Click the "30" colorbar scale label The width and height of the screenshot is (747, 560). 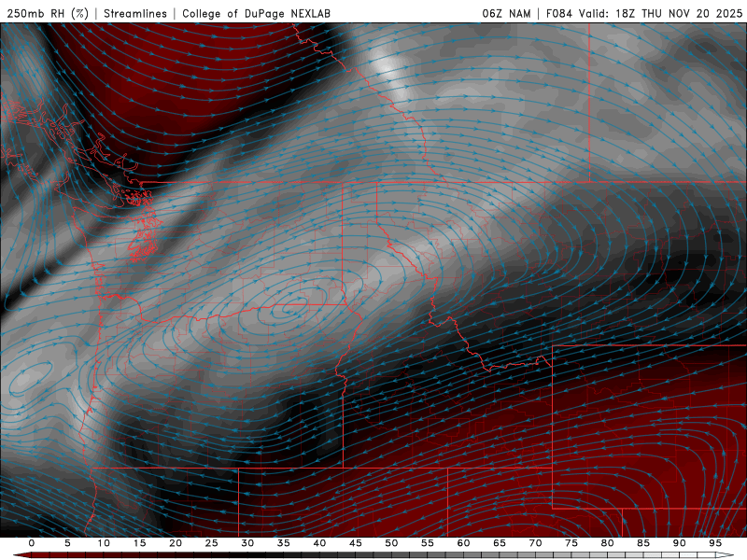click(247, 543)
